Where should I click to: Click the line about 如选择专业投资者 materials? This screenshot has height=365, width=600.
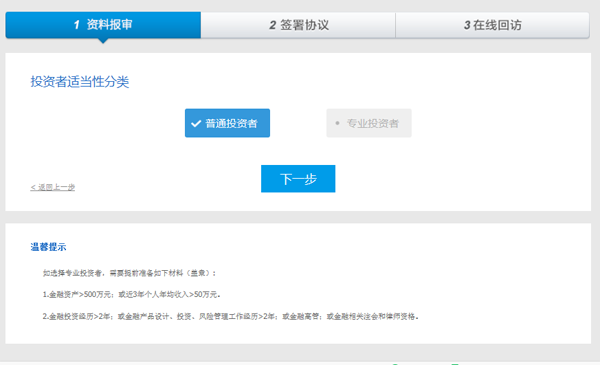coord(129,273)
